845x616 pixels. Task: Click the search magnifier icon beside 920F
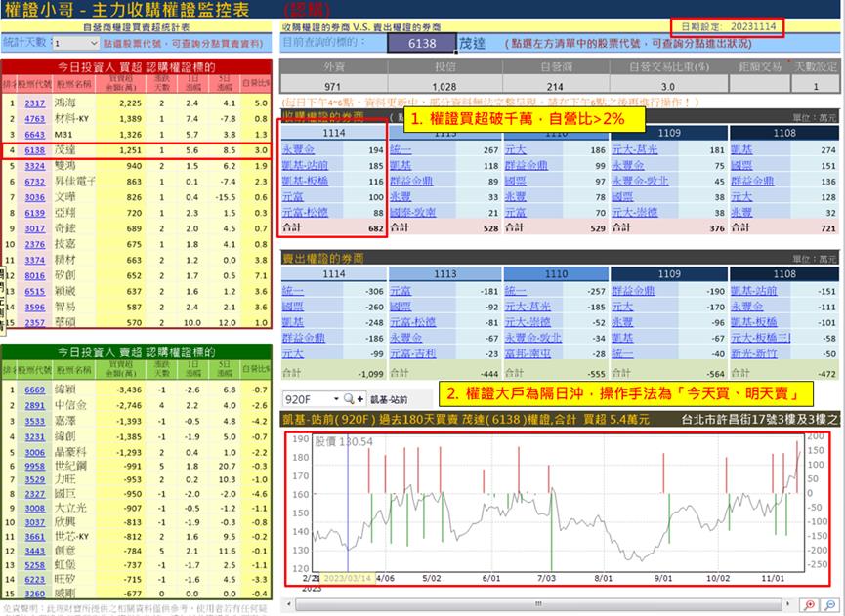click(348, 400)
